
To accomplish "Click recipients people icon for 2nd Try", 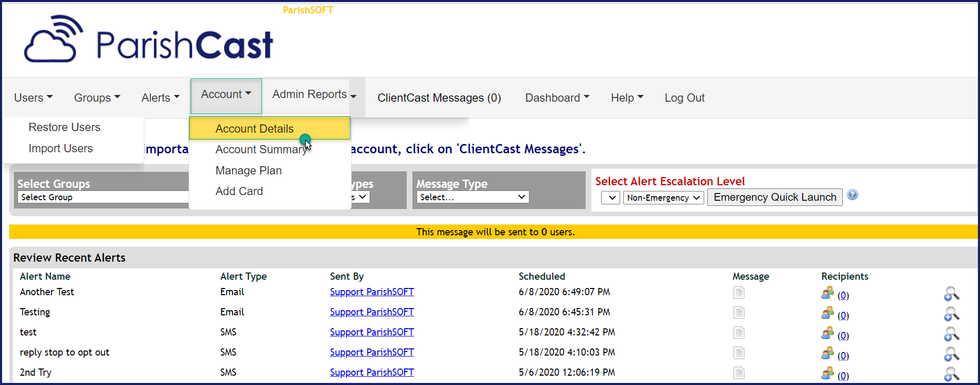I will [827, 374].
